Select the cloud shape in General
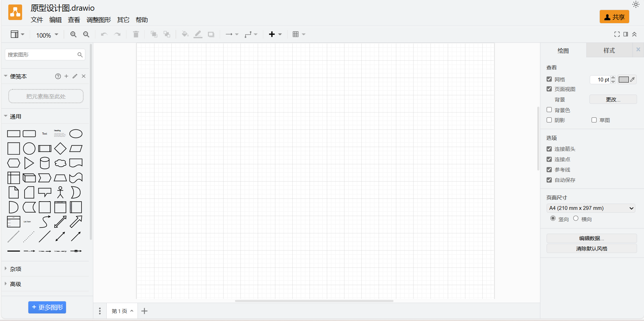The image size is (644, 321). coord(60,163)
